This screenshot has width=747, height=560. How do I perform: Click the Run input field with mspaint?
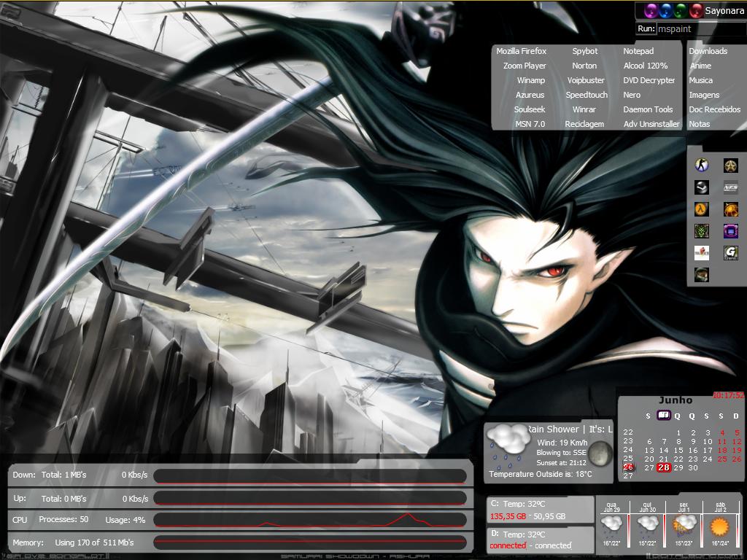click(x=700, y=28)
